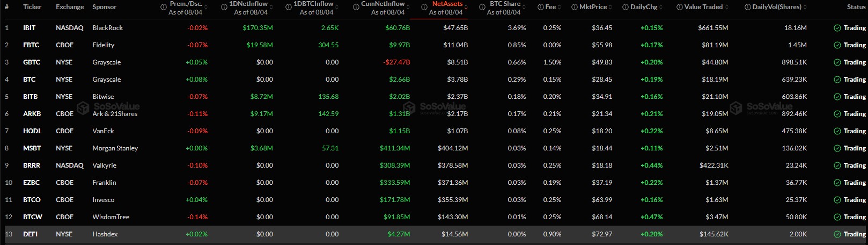Click the Trading status check icon for BTCO

[x=837, y=200]
